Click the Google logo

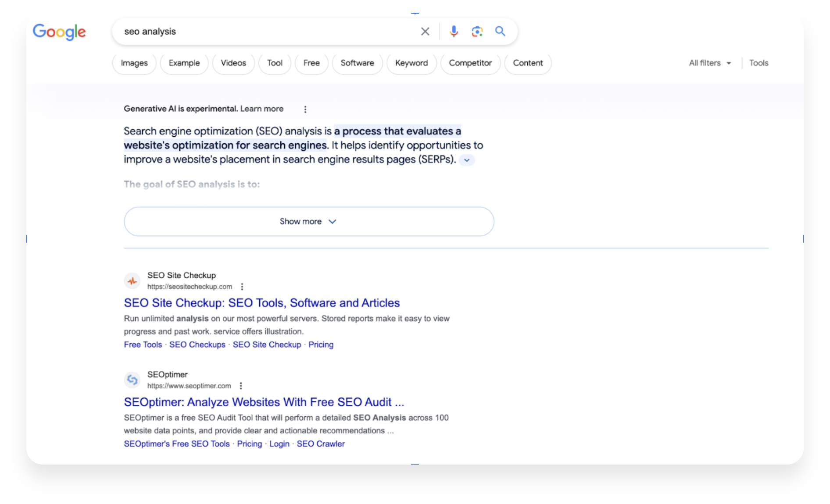(59, 32)
